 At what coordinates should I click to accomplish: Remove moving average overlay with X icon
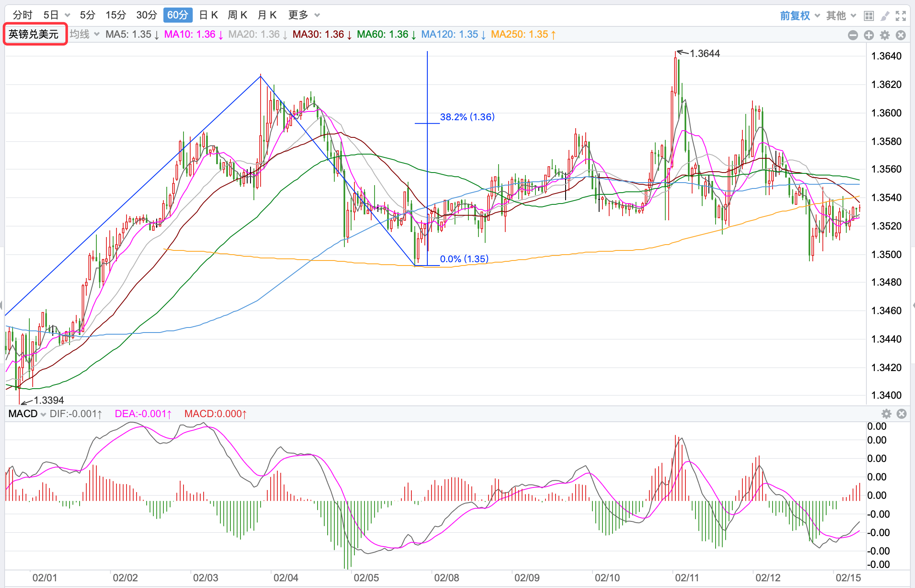click(x=901, y=35)
